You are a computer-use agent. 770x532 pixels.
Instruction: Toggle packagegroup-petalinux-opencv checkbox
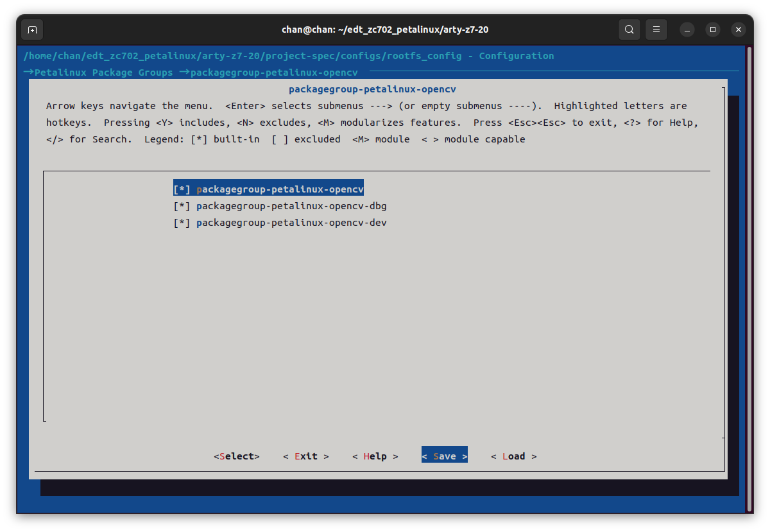[182, 189]
